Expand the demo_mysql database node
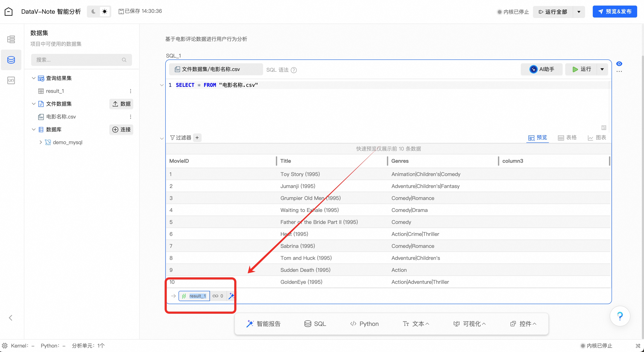644x352 pixels. click(x=41, y=142)
